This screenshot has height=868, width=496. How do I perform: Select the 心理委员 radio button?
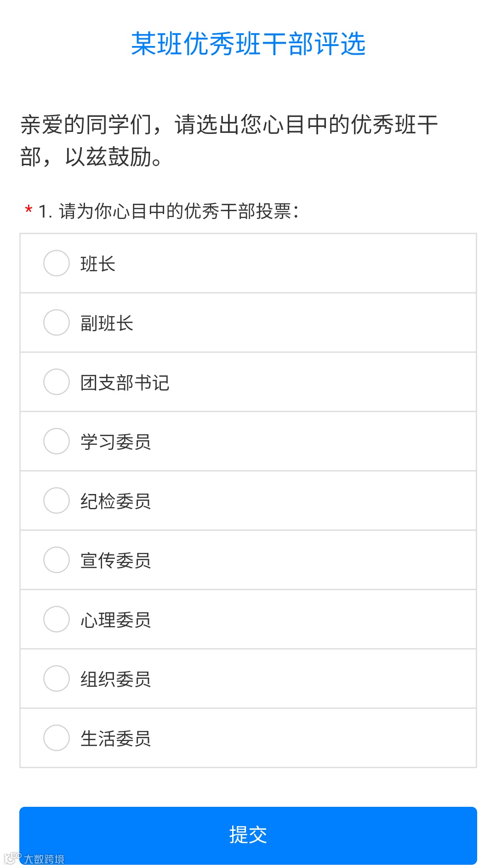56,619
